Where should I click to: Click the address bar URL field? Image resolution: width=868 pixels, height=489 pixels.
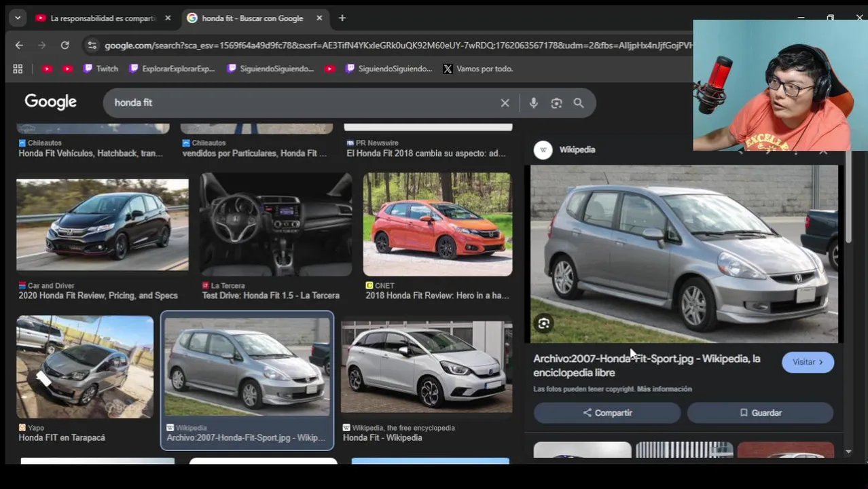pyautogui.click(x=397, y=46)
